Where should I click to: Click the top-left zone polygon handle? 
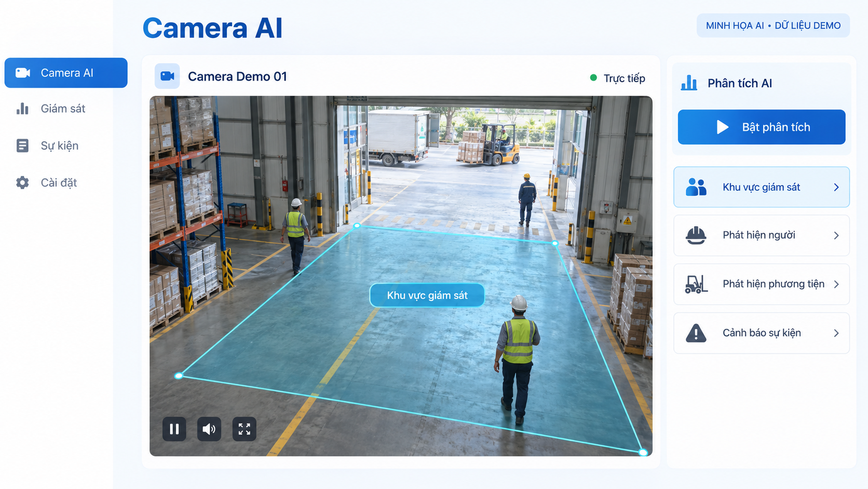[x=357, y=226]
